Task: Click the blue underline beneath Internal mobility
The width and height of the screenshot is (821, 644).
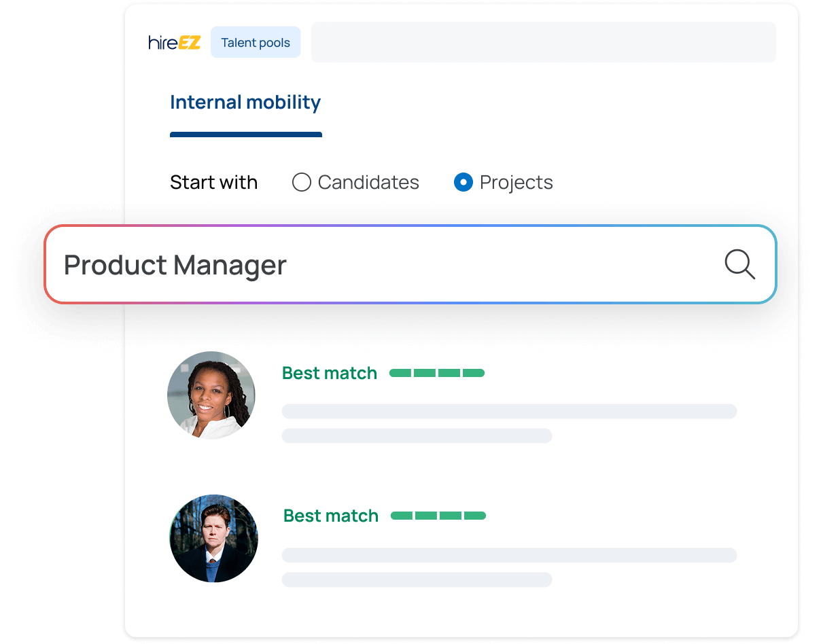Action: click(x=245, y=135)
